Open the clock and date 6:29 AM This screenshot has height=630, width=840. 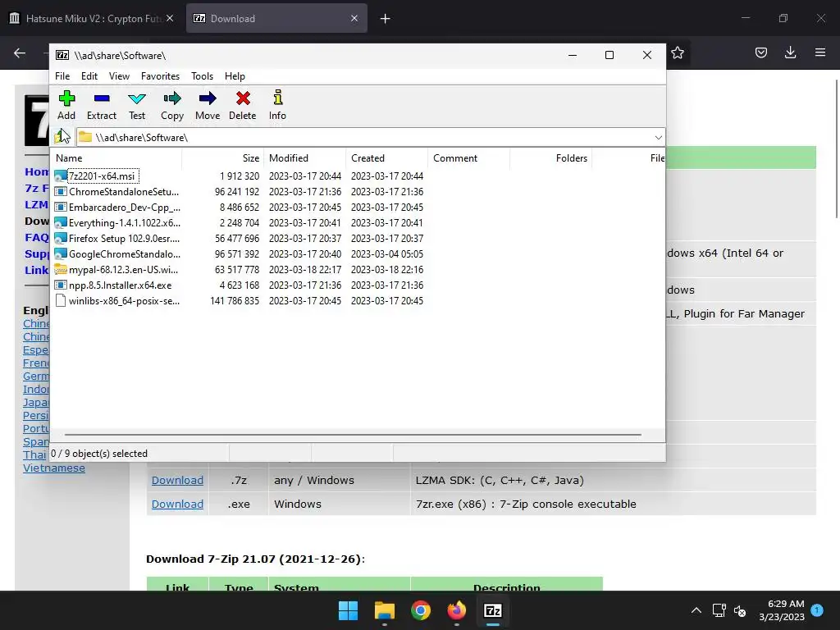point(782,610)
